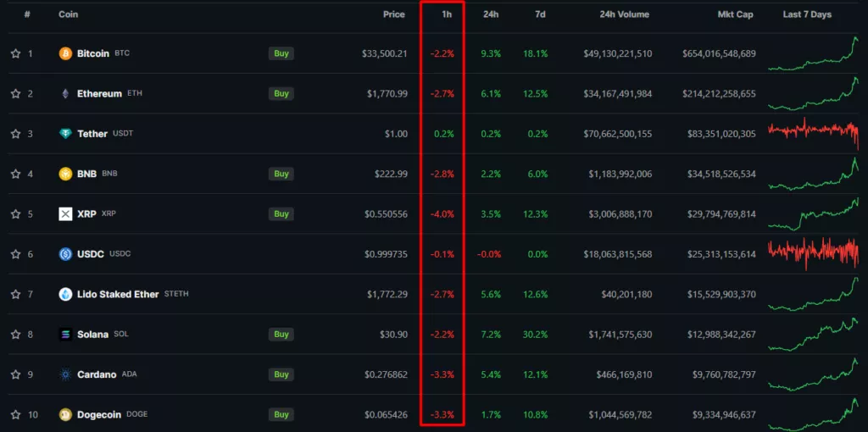Favorite Lido Staked Ether with star
This screenshot has height=432, width=868.
(15, 294)
